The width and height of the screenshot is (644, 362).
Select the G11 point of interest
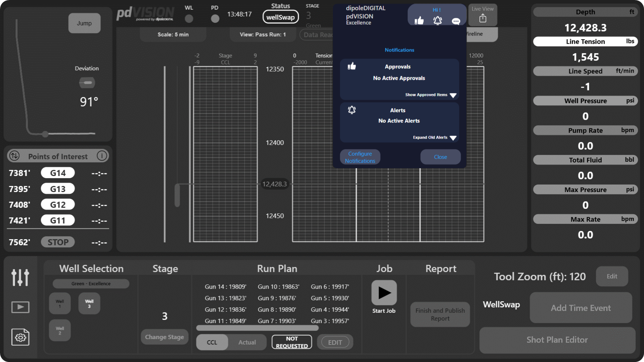[x=58, y=220]
